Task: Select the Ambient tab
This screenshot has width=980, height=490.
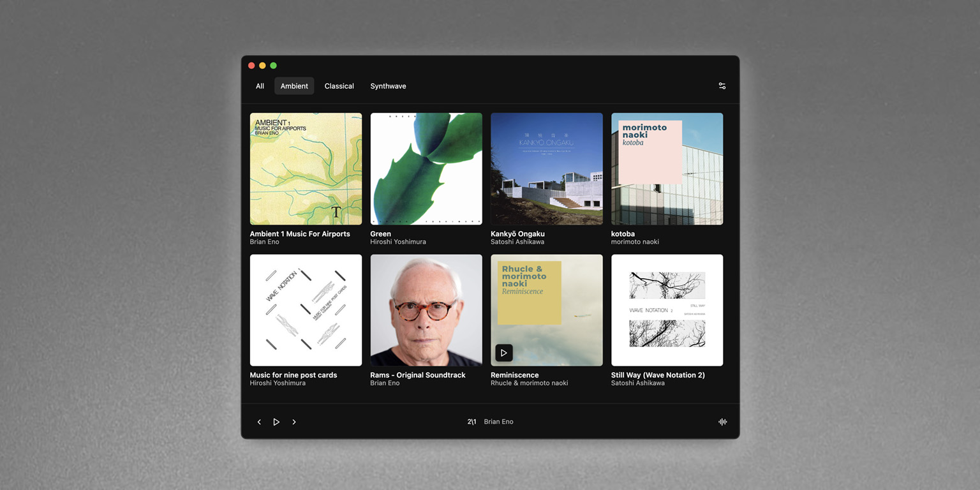Action: click(293, 85)
